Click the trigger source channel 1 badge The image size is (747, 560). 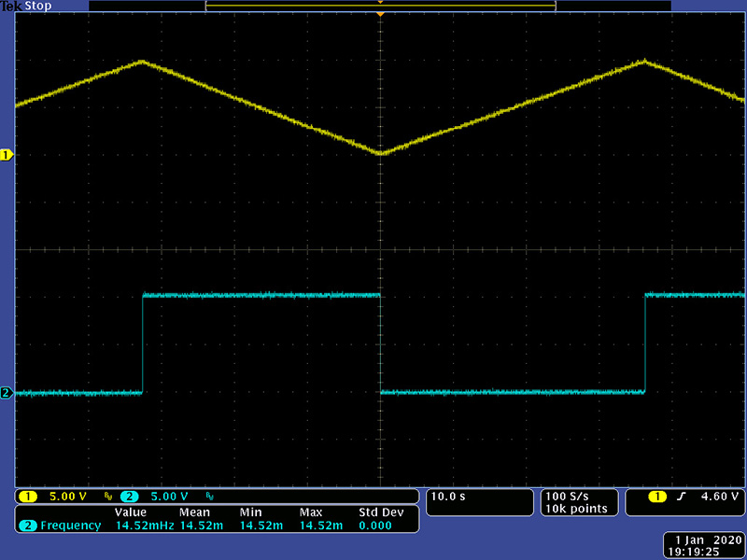click(x=659, y=496)
